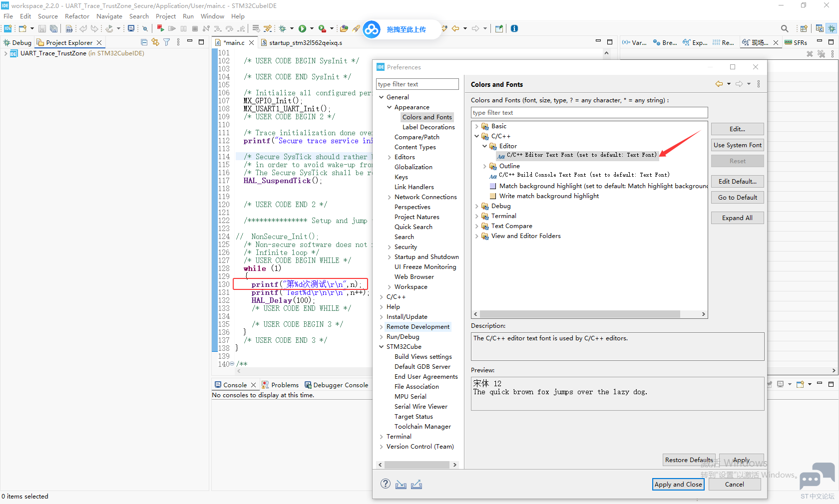The image size is (839, 504).
Task: Open the Refactor menu
Action: (x=77, y=16)
